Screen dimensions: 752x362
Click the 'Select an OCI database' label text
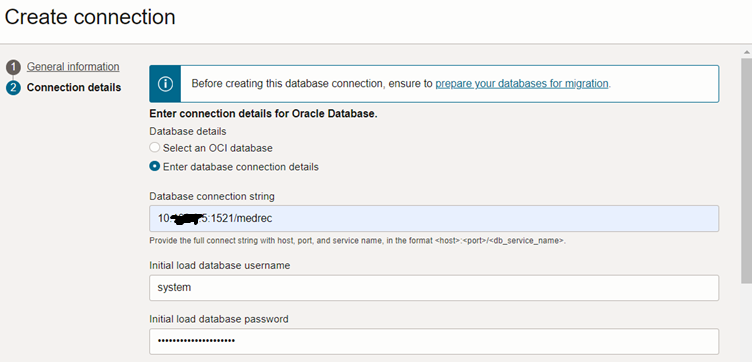(x=218, y=148)
